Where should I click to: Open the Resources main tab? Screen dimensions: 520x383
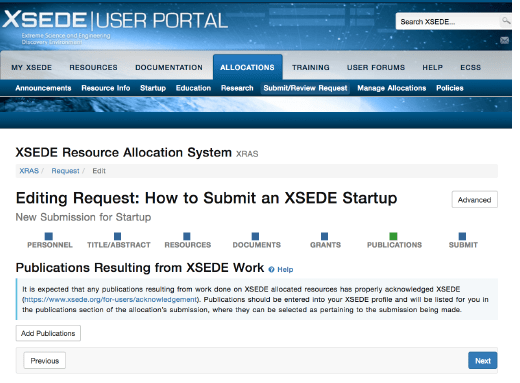click(x=93, y=68)
